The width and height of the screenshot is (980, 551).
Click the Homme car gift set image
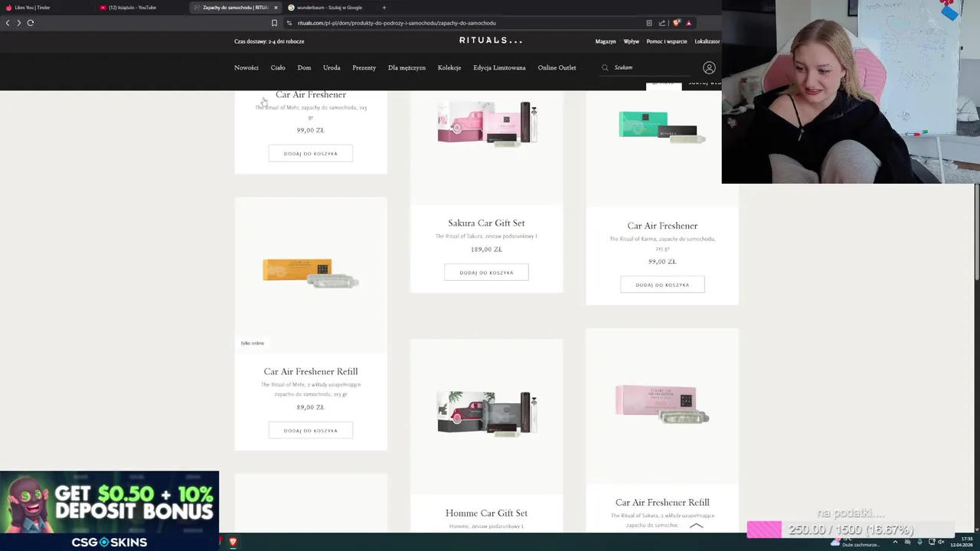(x=487, y=412)
